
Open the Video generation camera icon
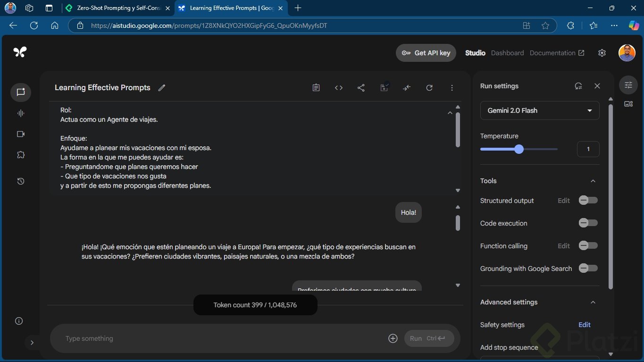pyautogui.click(x=21, y=134)
